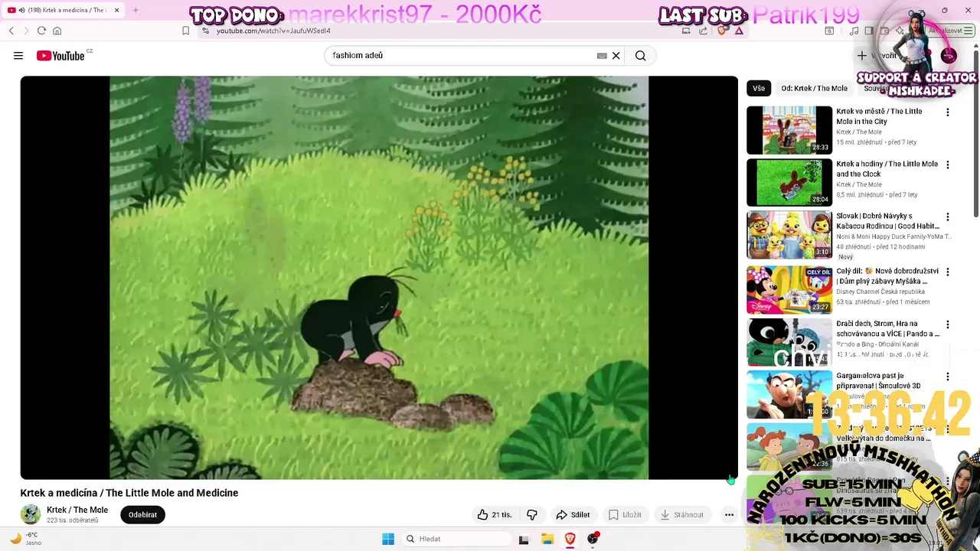980x551 pixels.
Task: Open the Brave Rewards triangle icon
Action: (x=739, y=31)
